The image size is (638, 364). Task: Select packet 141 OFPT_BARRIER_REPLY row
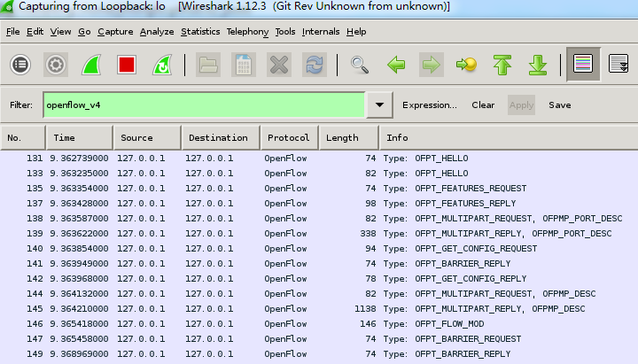click(x=319, y=264)
